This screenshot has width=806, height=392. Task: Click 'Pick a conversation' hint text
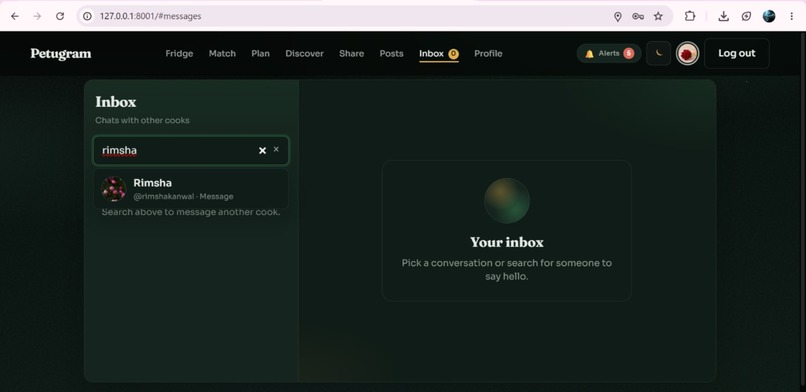coord(507,270)
